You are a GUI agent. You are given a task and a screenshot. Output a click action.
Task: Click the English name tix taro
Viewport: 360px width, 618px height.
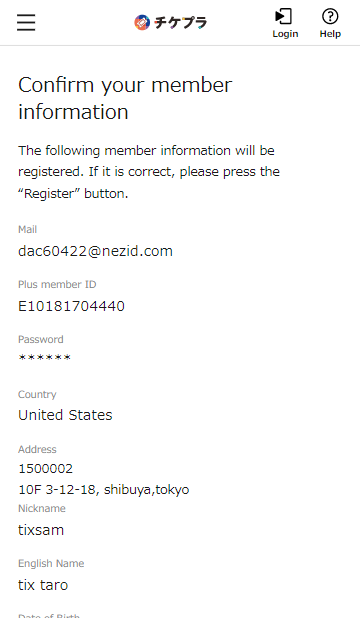(x=43, y=585)
